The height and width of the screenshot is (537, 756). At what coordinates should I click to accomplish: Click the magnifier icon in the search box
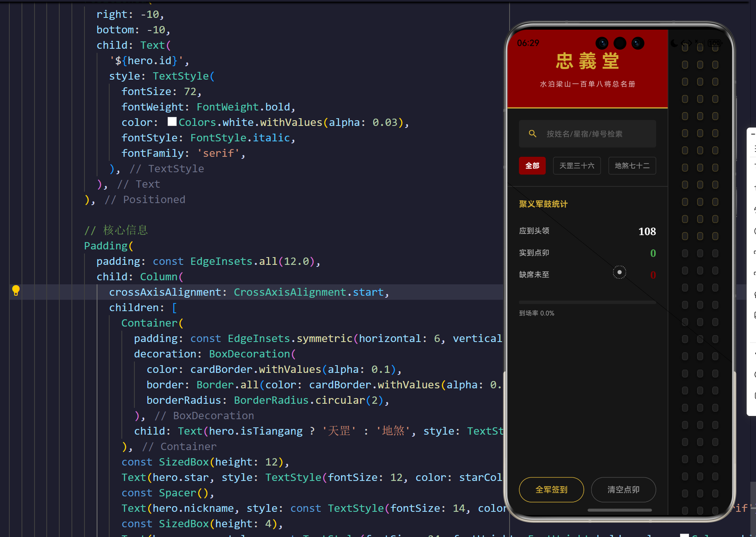pyautogui.click(x=532, y=134)
